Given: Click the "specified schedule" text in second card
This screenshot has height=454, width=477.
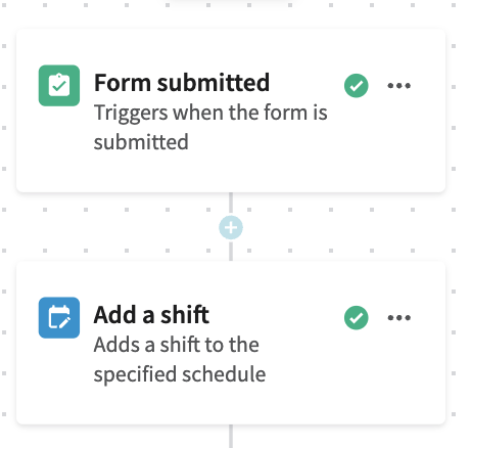Looking at the screenshot, I should click(x=180, y=374).
